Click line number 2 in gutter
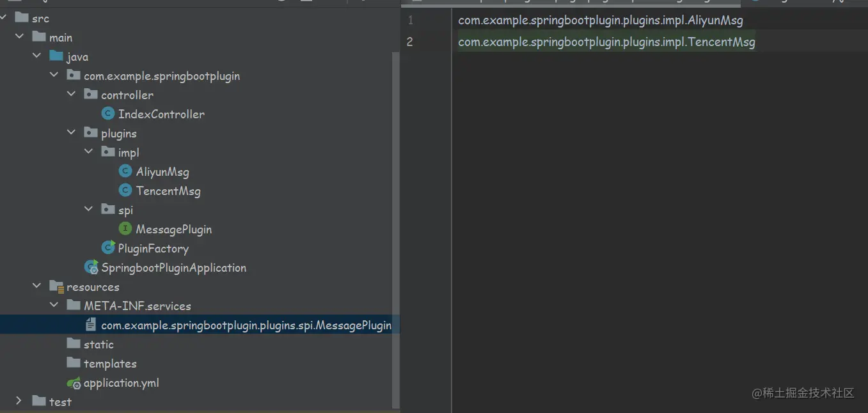Image resolution: width=868 pixels, height=413 pixels. coord(410,42)
